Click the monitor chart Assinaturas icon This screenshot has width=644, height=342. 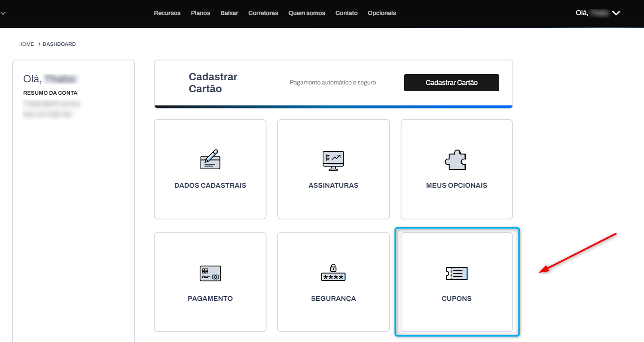click(x=333, y=161)
